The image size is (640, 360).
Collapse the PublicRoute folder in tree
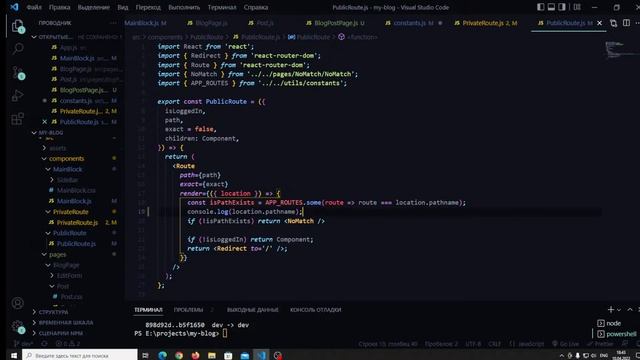point(48,233)
